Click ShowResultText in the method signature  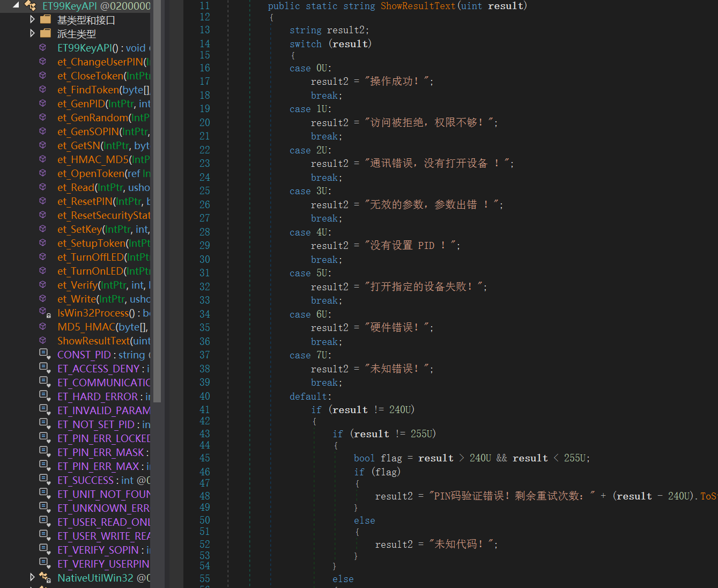tap(418, 6)
